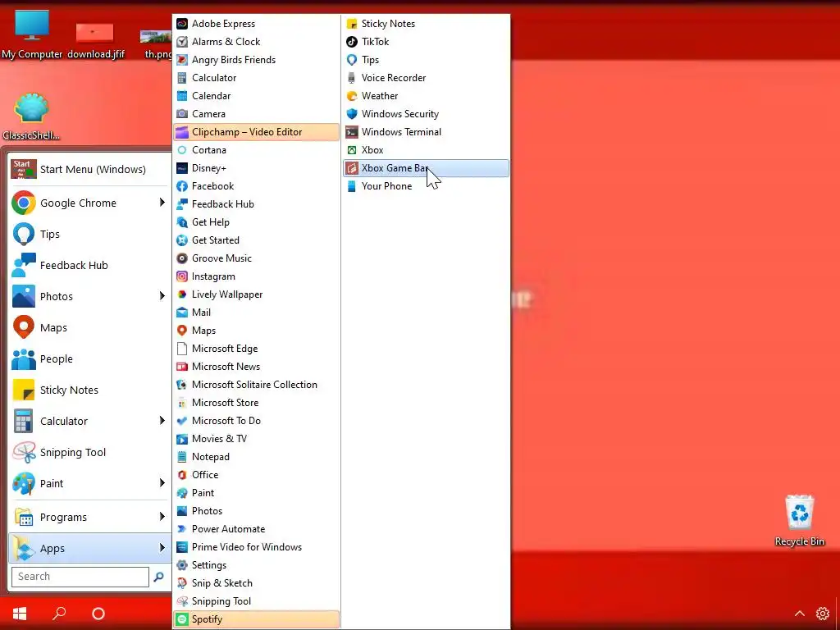Click Power Automate icon
840x630 pixels.
click(x=182, y=529)
